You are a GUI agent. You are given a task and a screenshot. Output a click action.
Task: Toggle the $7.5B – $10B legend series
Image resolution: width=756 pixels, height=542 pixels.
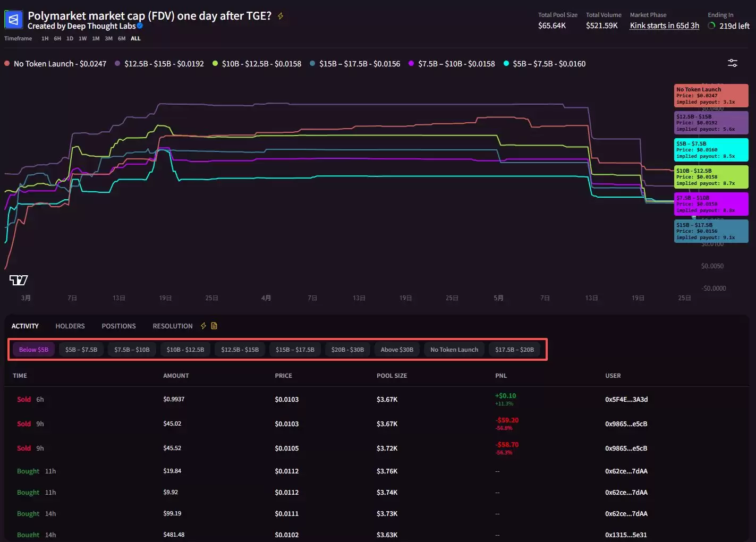[x=452, y=64]
